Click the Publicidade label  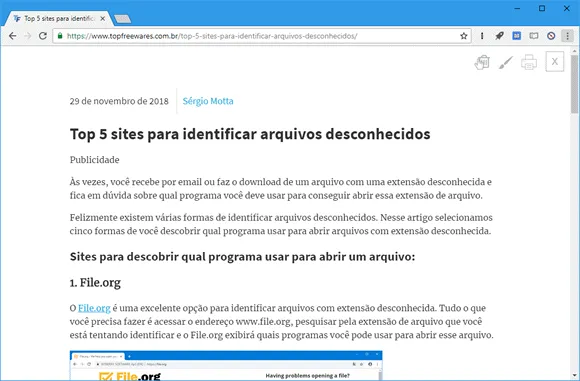click(95, 160)
